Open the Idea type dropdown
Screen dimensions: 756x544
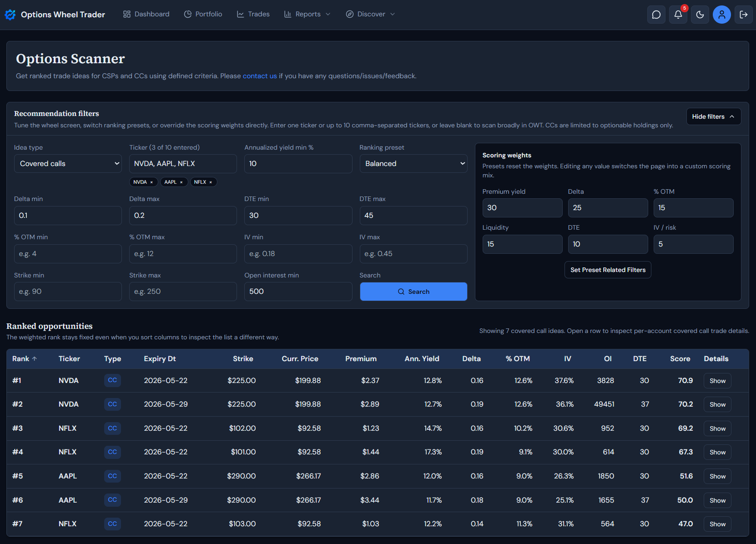tap(68, 164)
